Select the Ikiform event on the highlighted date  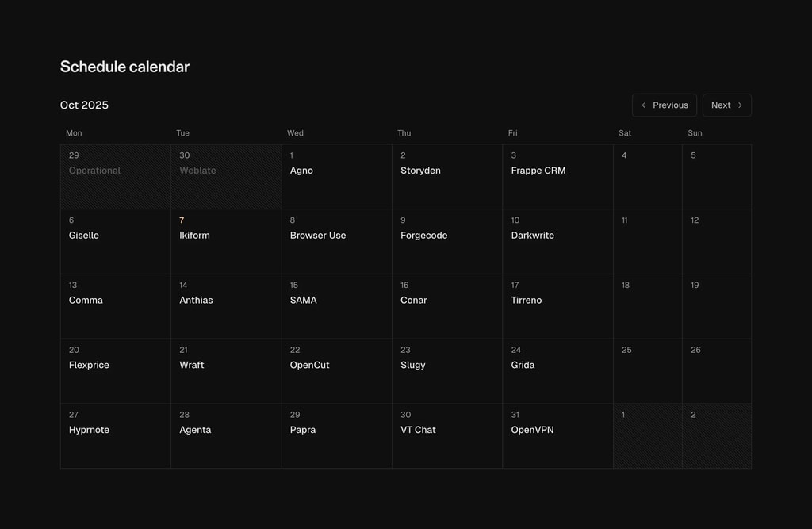tap(194, 235)
